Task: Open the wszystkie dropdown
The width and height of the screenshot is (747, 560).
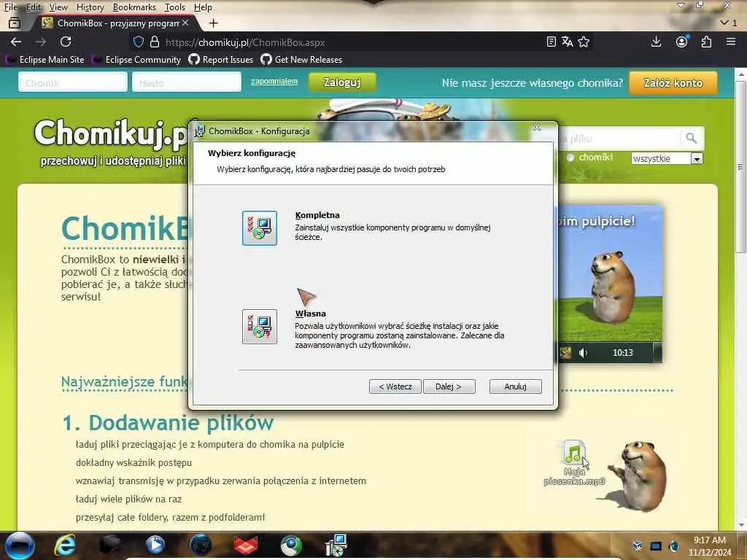Action: tap(667, 158)
